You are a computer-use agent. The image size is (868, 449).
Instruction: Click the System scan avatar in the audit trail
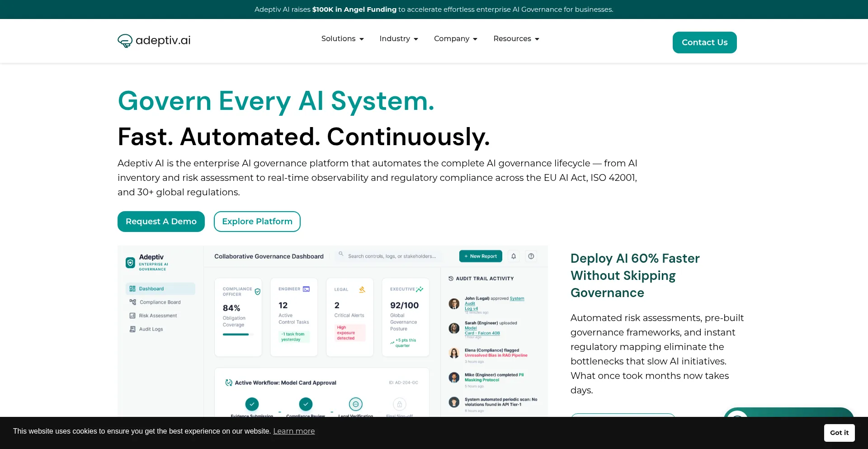coord(454,402)
